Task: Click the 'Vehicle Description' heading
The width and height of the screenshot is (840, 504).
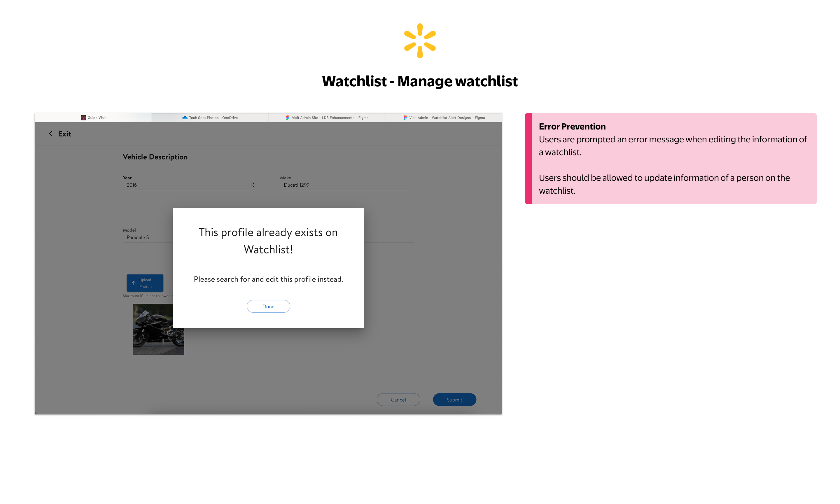Action: pyautogui.click(x=155, y=157)
